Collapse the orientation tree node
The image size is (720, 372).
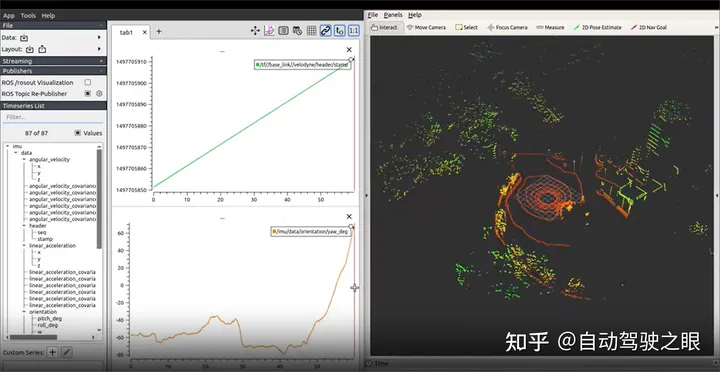(24, 312)
